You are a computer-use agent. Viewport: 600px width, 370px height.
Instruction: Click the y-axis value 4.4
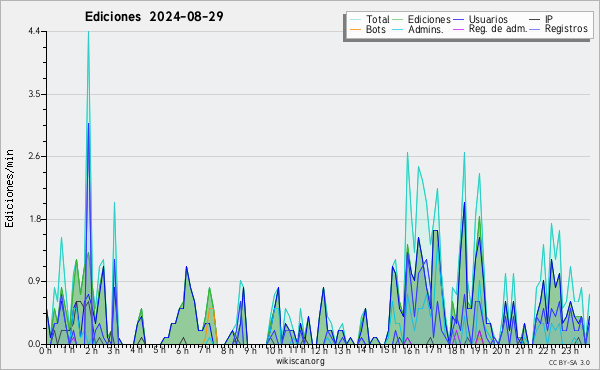tap(34, 31)
